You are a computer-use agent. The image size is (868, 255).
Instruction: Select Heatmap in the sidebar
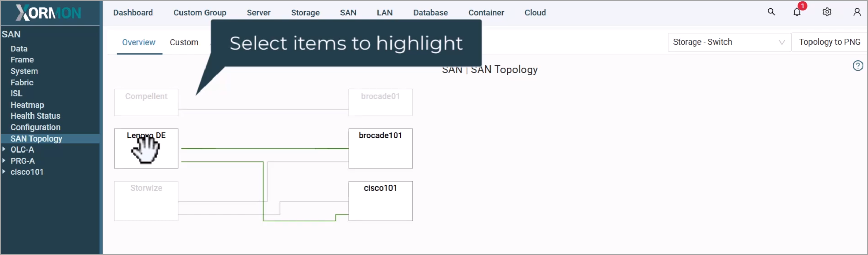(x=27, y=105)
